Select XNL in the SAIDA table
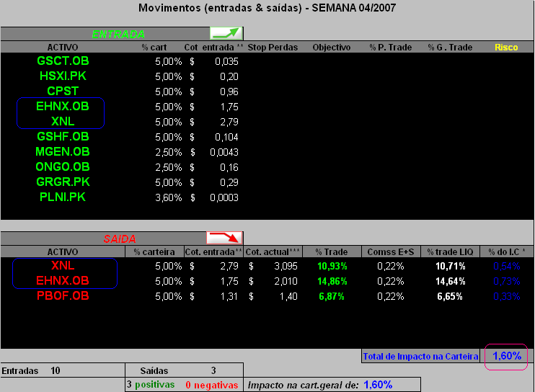 (x=63, y=266)
